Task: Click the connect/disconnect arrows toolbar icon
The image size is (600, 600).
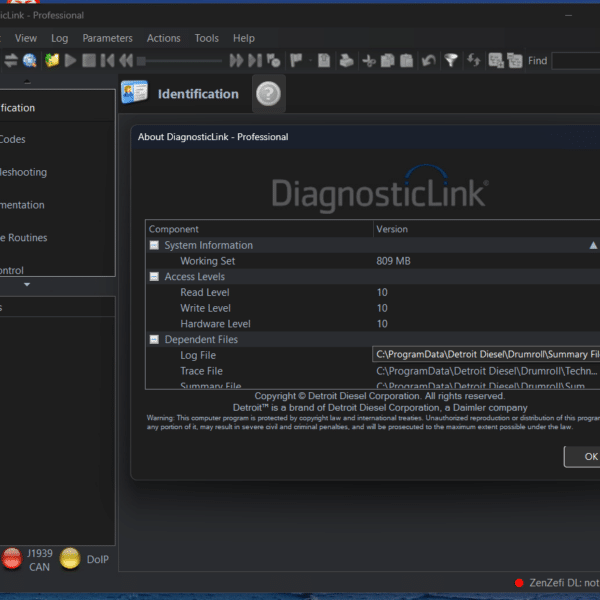Action: coord(11,60)
